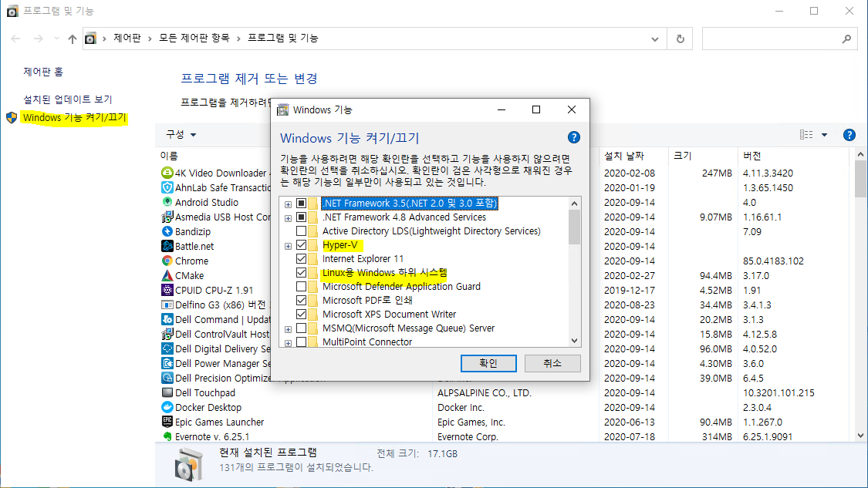Screen dimensions: 868x488
Task: Enable MultiPoint Connector checkbox
Action: point(301,342)
